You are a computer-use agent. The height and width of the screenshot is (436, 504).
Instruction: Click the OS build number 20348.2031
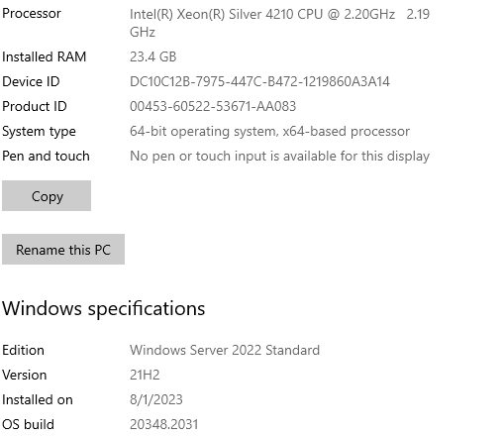(x=164, y=424)
